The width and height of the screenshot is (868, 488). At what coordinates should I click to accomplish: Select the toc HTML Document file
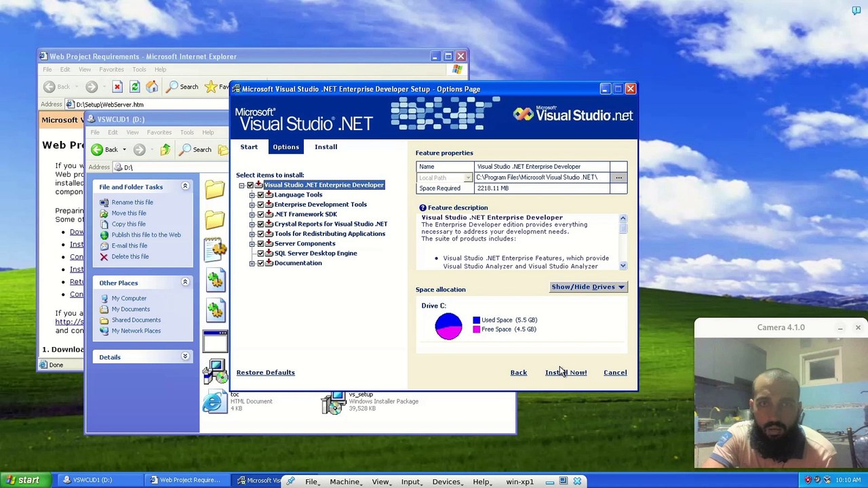237,401
